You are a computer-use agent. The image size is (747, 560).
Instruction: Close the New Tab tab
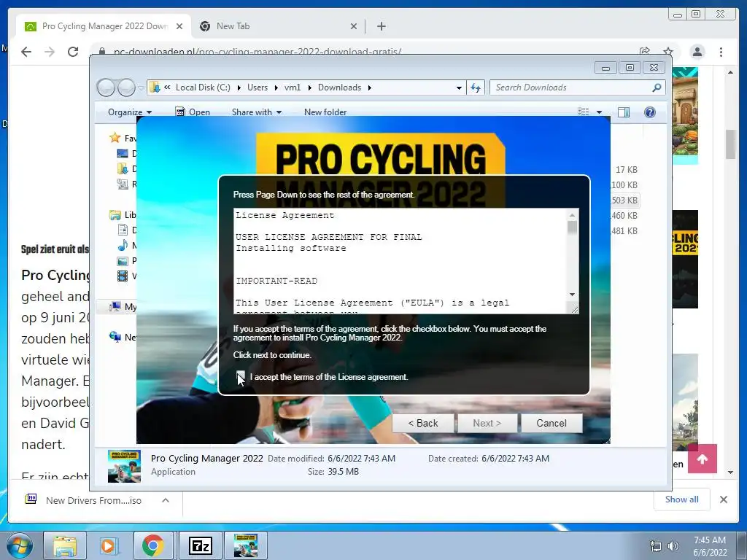354,26
